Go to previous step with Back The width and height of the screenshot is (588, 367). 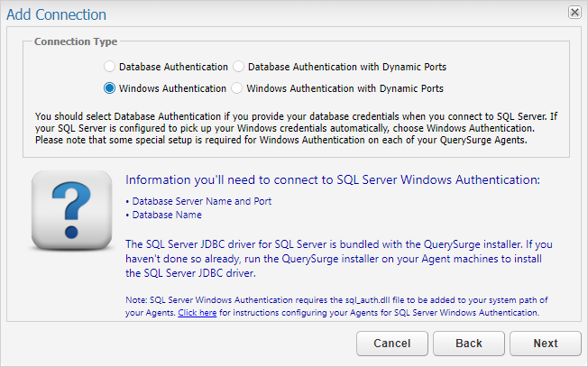tap(469, 344)
